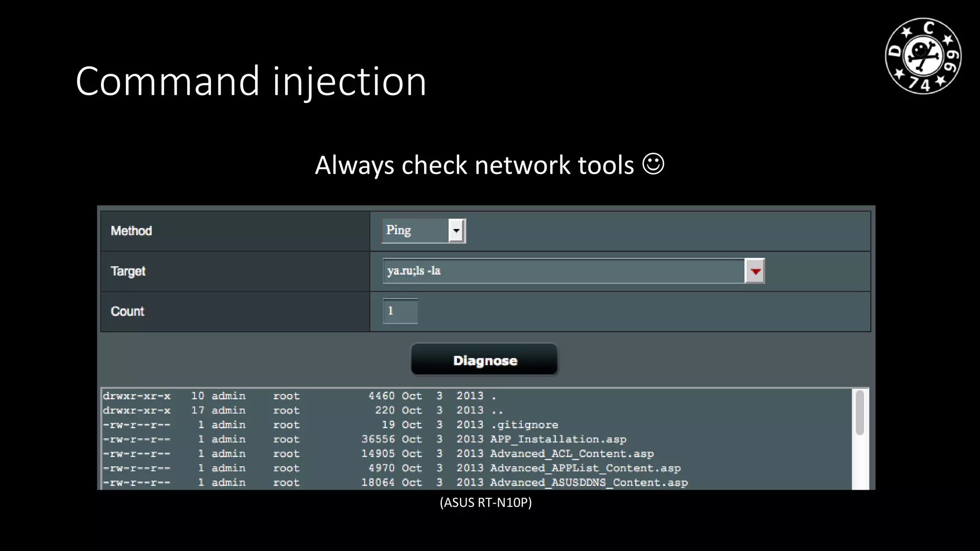Click the Count row label

127,311
